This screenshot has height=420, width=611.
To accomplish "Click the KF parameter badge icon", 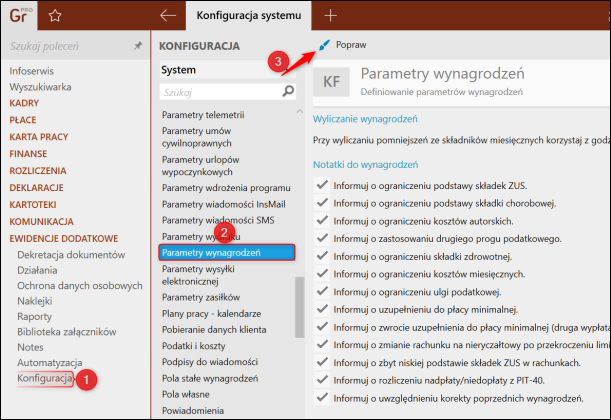I will point(332,82).
